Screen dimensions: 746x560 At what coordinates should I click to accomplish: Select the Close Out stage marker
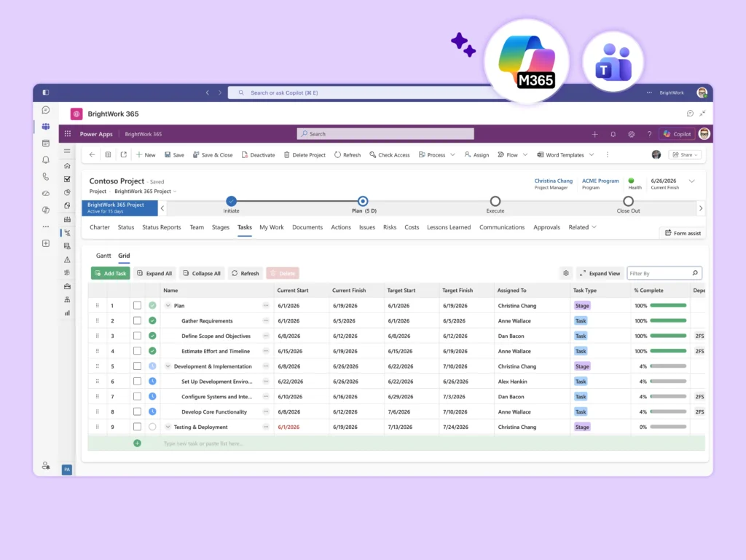[628, 201]
